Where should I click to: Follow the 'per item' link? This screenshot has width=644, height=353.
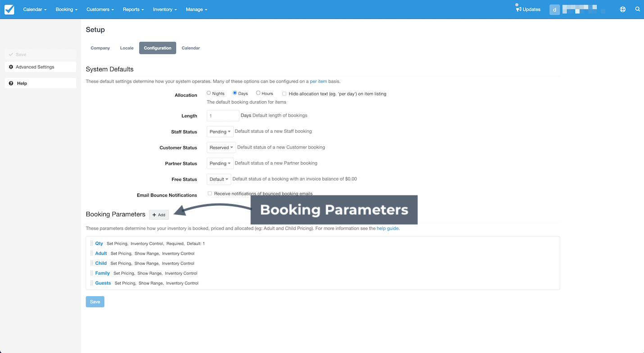pos(318,81)
